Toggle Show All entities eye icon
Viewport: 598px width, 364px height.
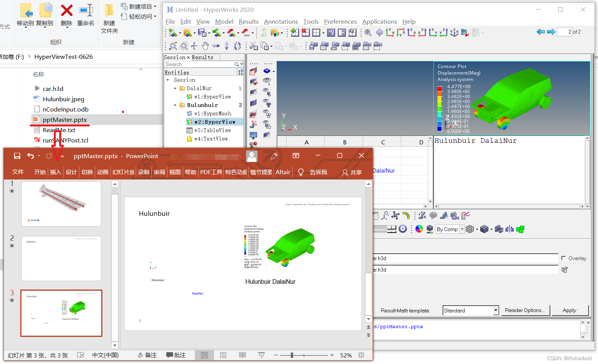[267, 102]
